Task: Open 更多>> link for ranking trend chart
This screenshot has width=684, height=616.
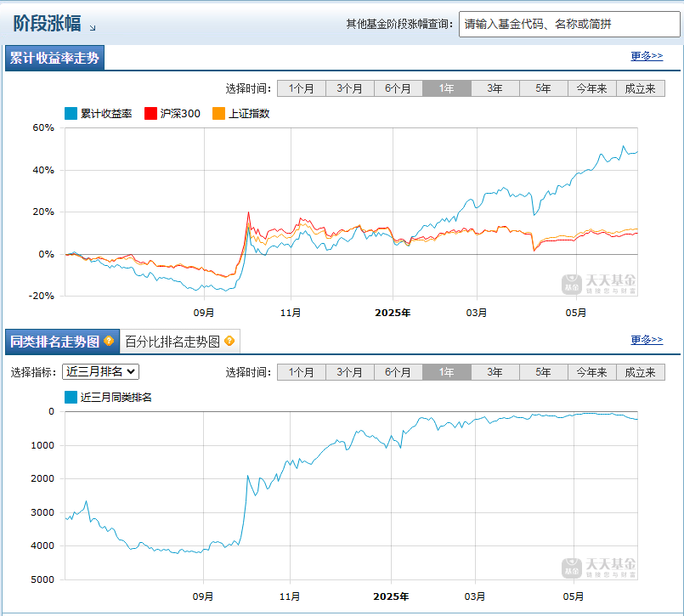Action: (647, 339)
